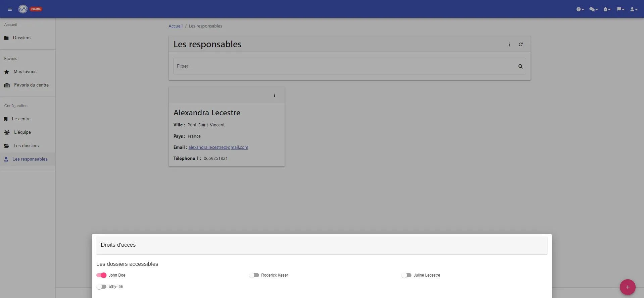Click the country value France
This screenshot has height=298, width=644.
point(194,136)
